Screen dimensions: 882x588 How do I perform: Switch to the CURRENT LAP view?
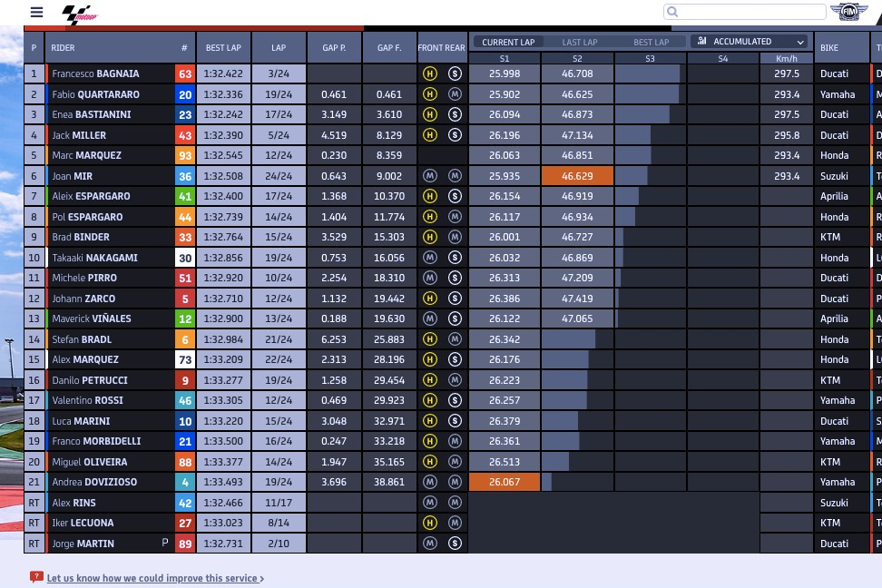tap(508, 42)
